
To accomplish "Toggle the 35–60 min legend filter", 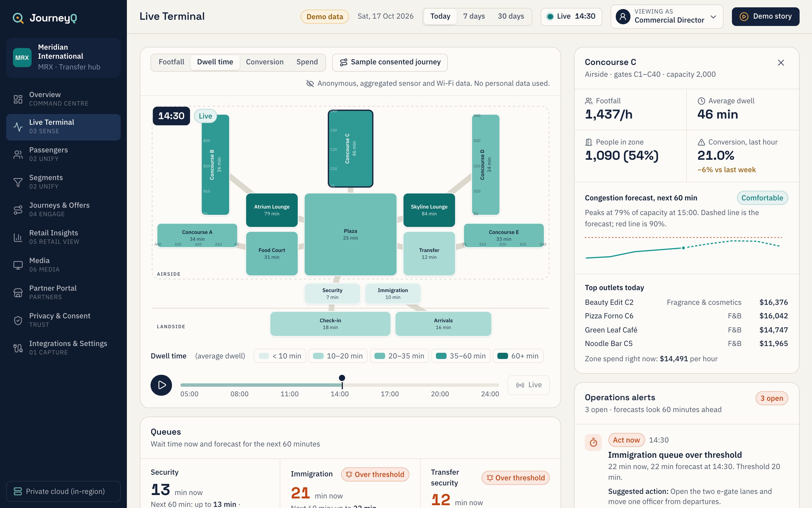I will [x=461, y=356].
